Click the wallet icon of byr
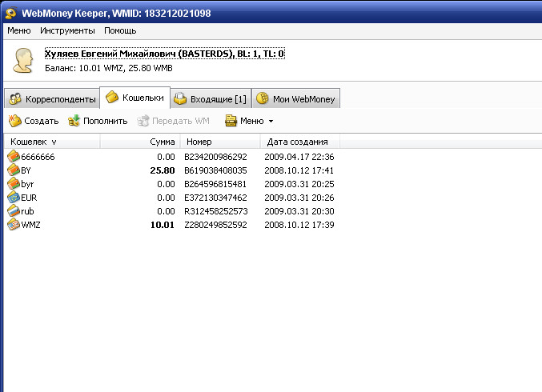This screenshot has width=542, height=392. pos(14,184)
